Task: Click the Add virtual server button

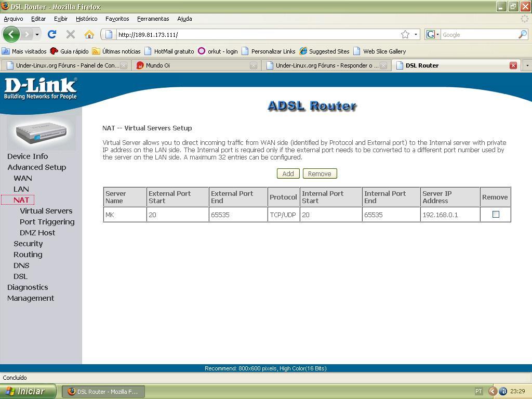Action: (x=288, y=174)
